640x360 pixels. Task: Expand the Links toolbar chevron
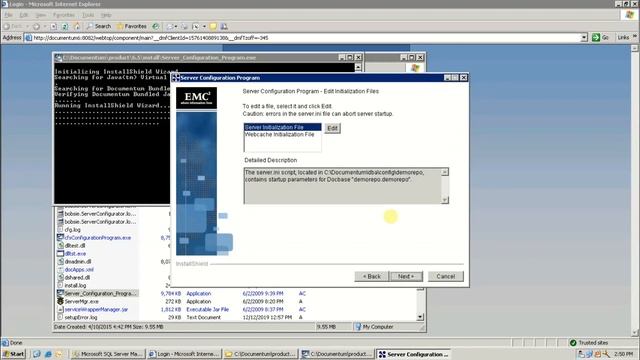(635, 37)
